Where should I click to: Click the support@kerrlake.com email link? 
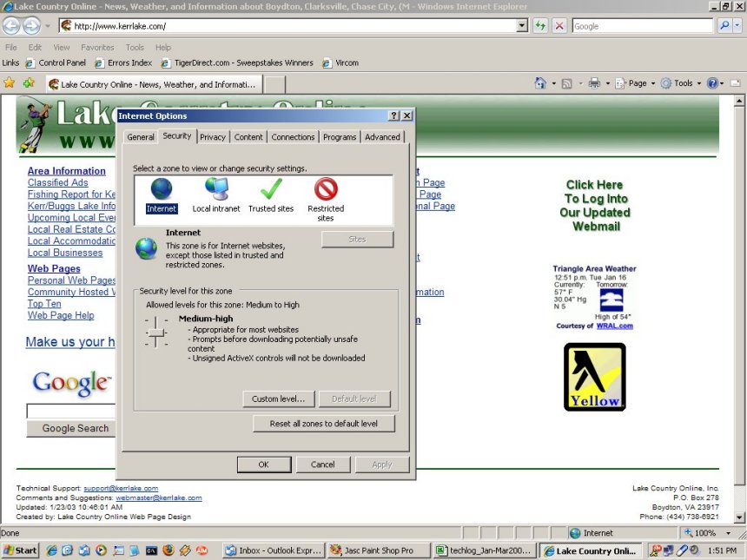click(121, 488)
